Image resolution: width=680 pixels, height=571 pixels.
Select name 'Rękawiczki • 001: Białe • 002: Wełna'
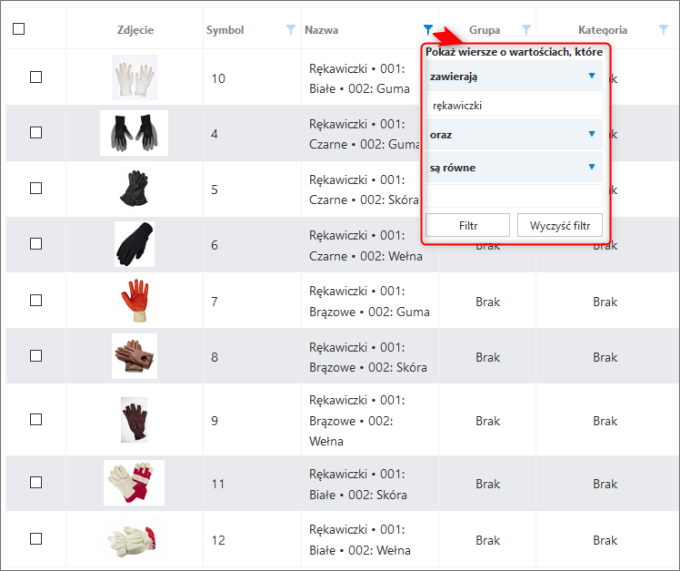[x=360, y=540]
